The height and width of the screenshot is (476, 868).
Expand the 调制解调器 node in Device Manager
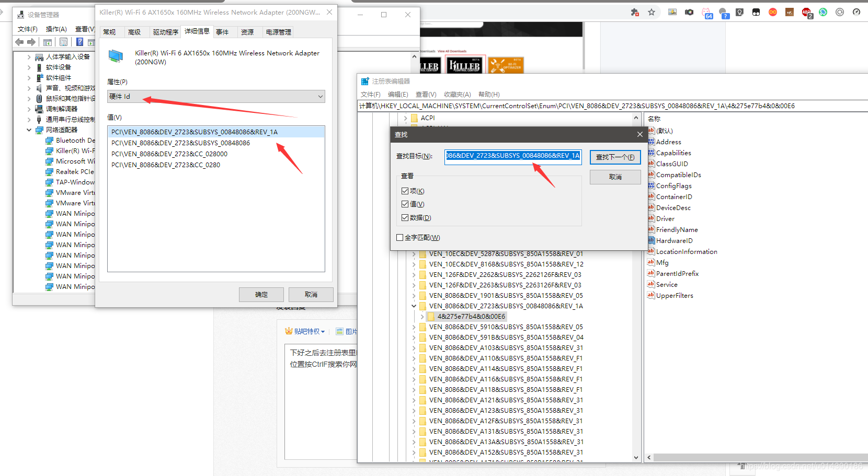coord(29,109)
